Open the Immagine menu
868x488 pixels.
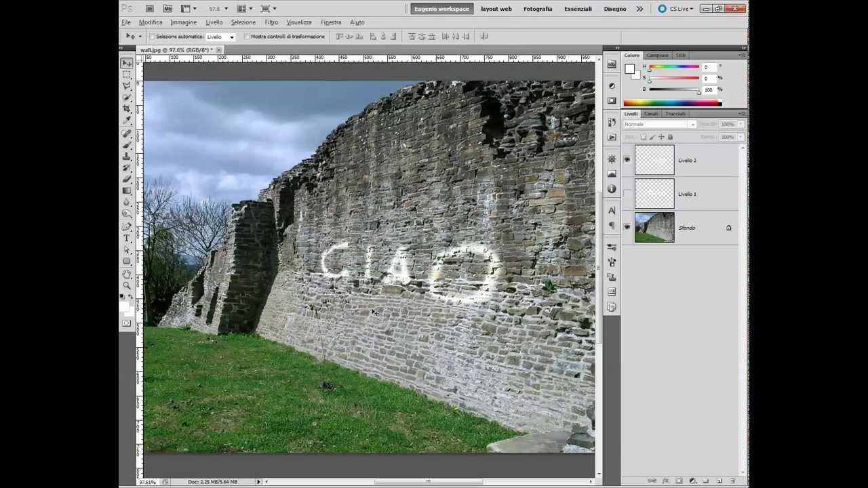[183, 22]
